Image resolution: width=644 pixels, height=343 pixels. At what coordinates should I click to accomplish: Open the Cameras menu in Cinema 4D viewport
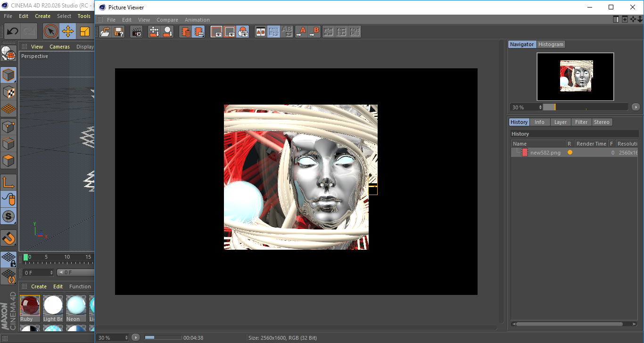point(59,47)
